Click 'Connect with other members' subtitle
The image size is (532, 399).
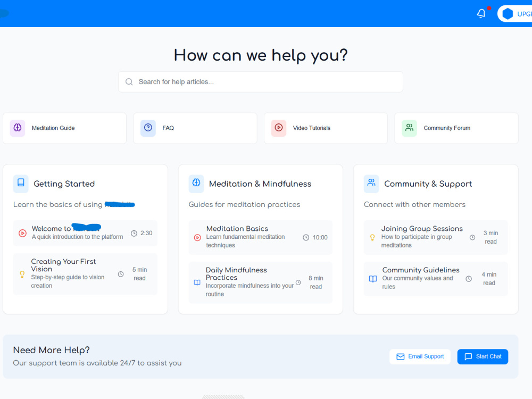[x=414, y=205]
